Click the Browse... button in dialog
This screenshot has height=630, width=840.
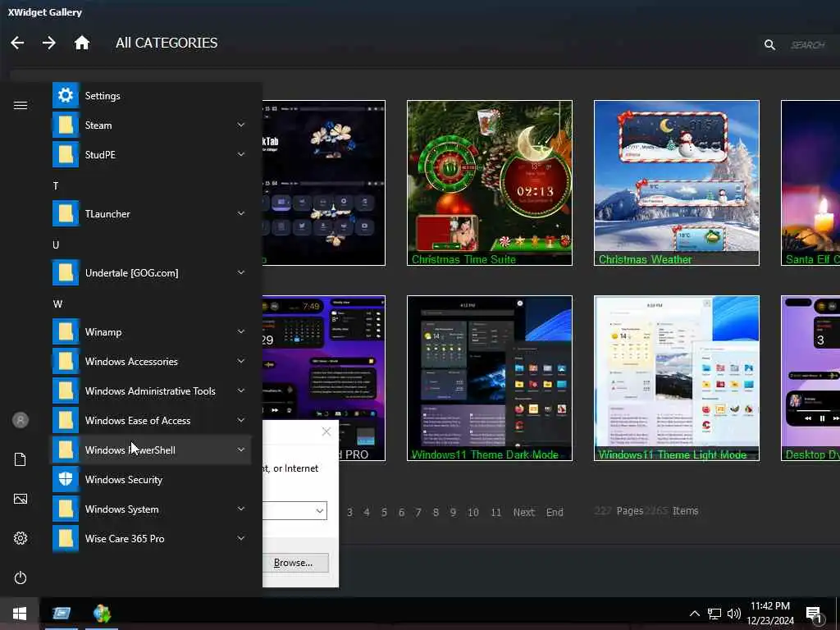(x=294, y=563)
